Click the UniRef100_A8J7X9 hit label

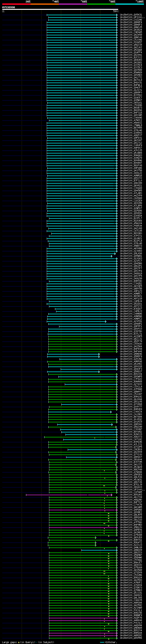[x=131, y=497]
